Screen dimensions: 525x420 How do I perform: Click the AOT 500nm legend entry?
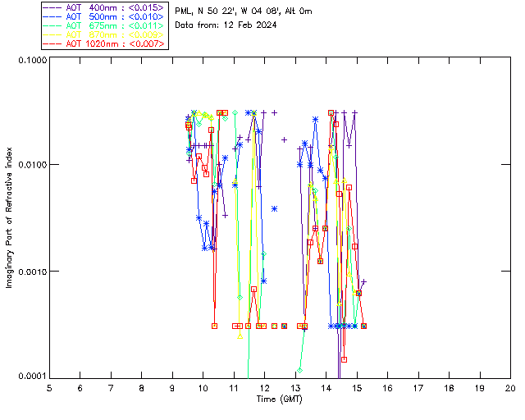tap(104, 16)
